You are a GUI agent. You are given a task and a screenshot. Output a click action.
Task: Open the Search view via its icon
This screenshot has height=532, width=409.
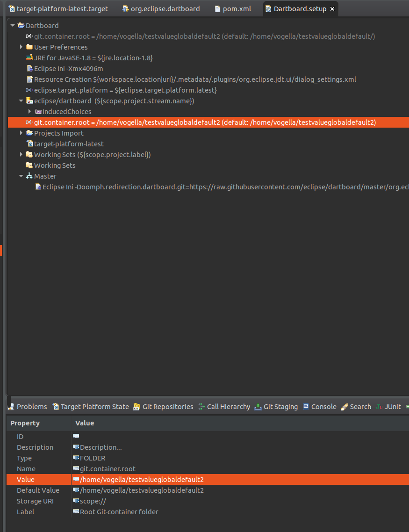point(344,406)
